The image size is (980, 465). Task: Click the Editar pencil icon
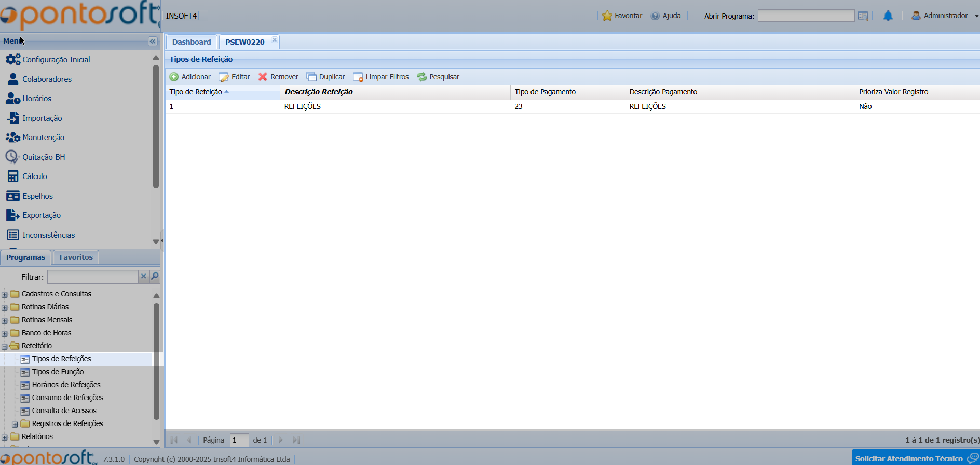[x=224, y=77]
